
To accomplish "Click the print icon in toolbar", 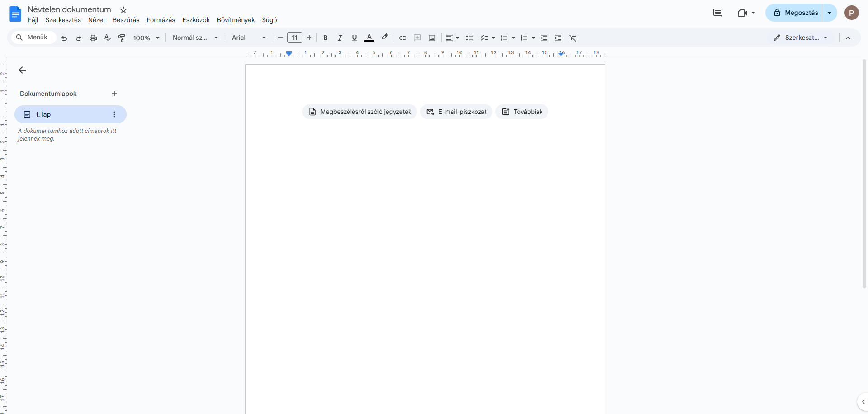I will click(x=93, y=38).
